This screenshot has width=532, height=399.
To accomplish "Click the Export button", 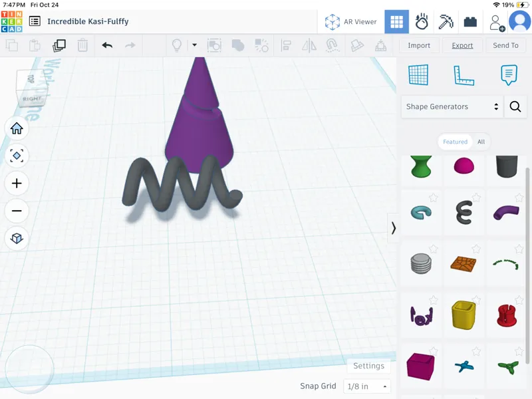I will (x=462, y=45).
